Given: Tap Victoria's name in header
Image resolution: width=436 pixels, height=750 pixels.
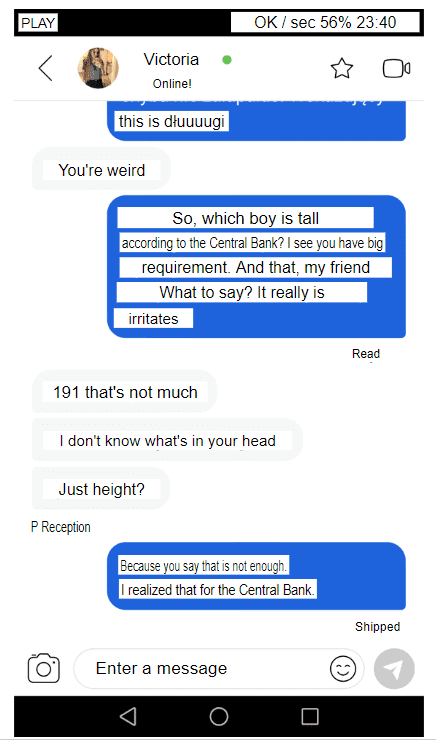Looking at the screenshot, I should [171, 59].
